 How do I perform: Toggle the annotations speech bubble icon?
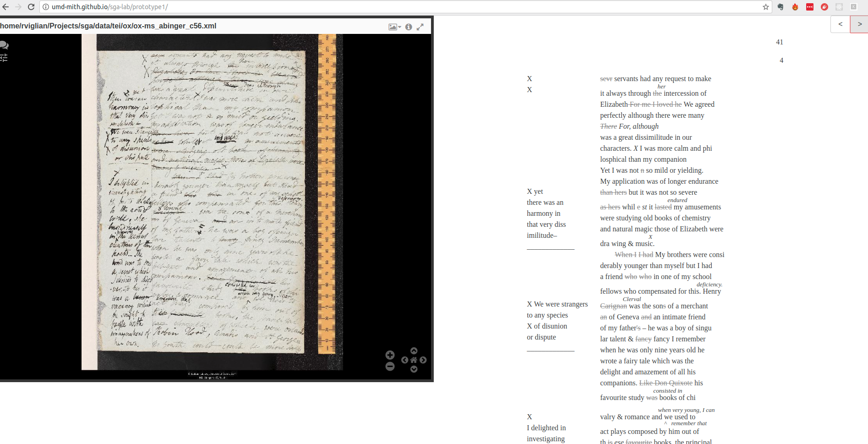tap(4, 45)
